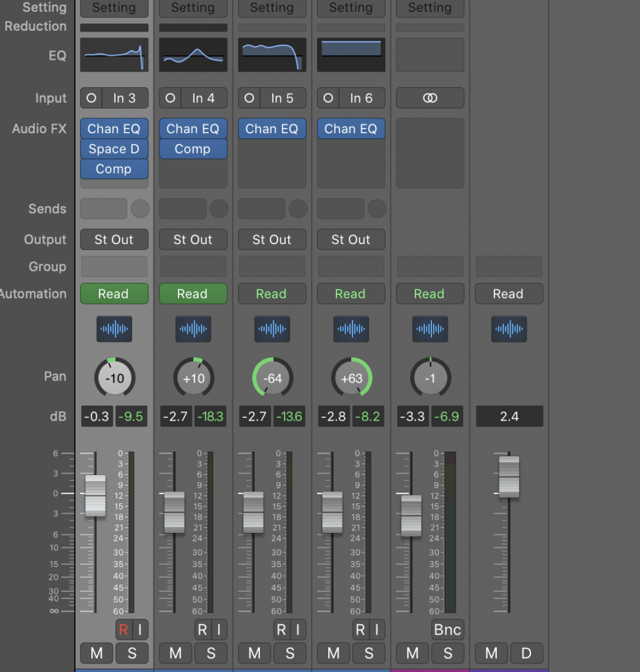Click the waveform icon on the Bnc channel
Screen dimensions: 640x672
pyautogui.click(x=430, y=329)
